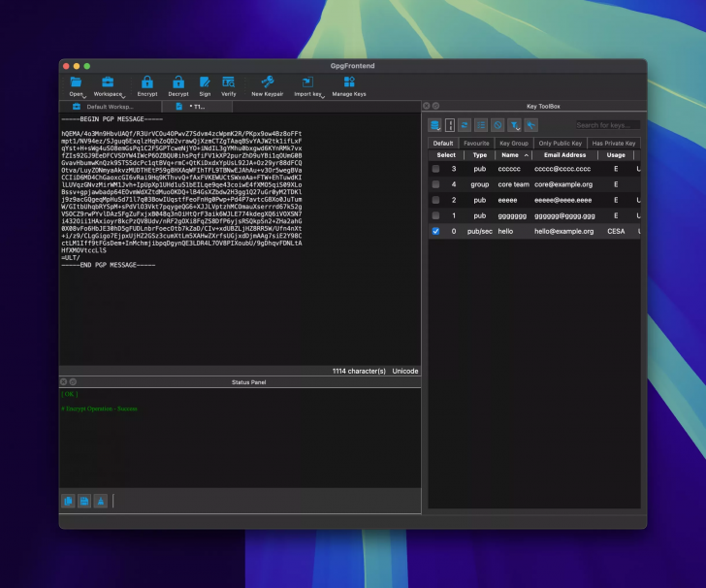Screen dimensions: 706x588
Task: Open the Workspace briefcase icon
Action: [x=108, y=82]
